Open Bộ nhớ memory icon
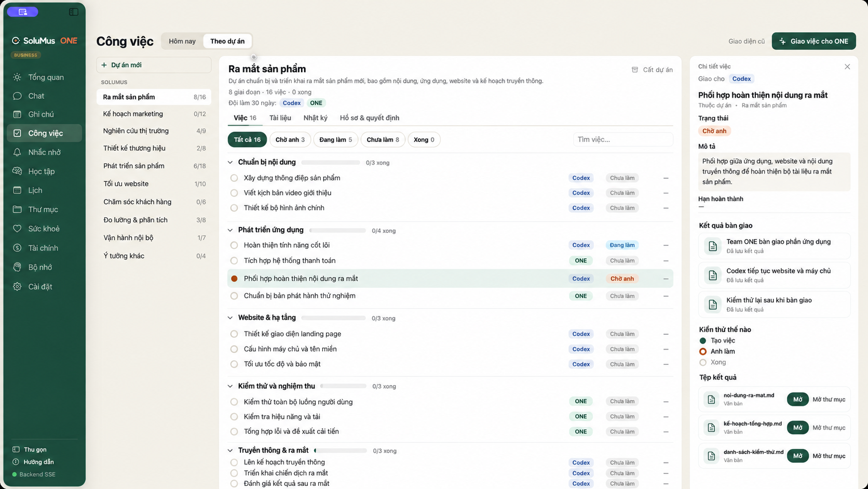The width and height of the screenshot is (868, 489). click(17, 267)
